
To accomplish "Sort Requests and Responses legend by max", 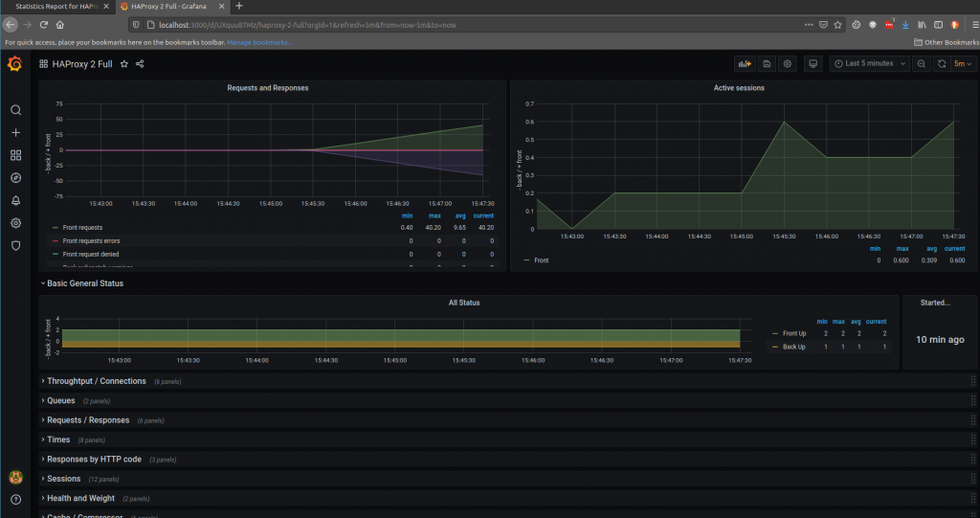I will (434, 215).
